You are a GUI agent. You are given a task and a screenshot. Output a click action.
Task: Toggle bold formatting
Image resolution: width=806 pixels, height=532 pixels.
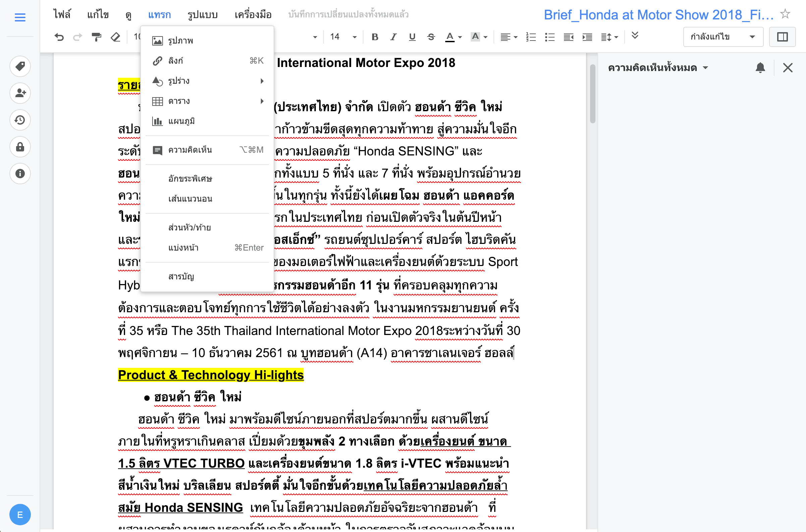pyautogui.click(x=375, y=37)
